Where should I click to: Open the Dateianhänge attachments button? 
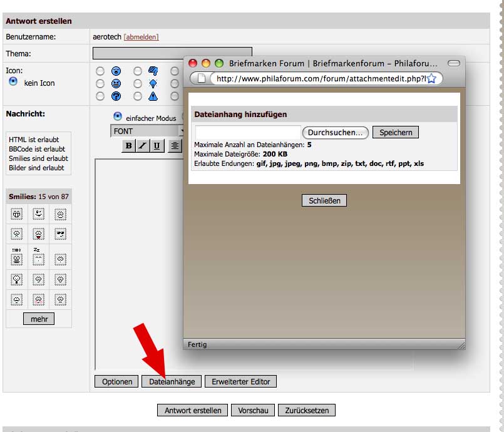point(172,381)
